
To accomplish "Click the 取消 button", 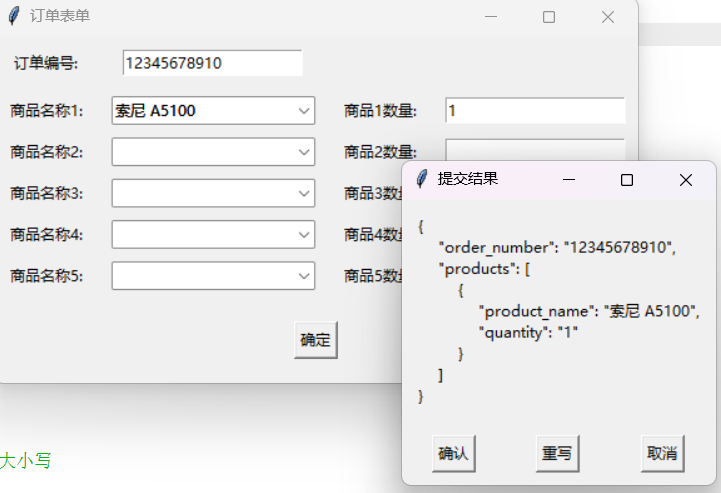I will click(x=663, y=453).
